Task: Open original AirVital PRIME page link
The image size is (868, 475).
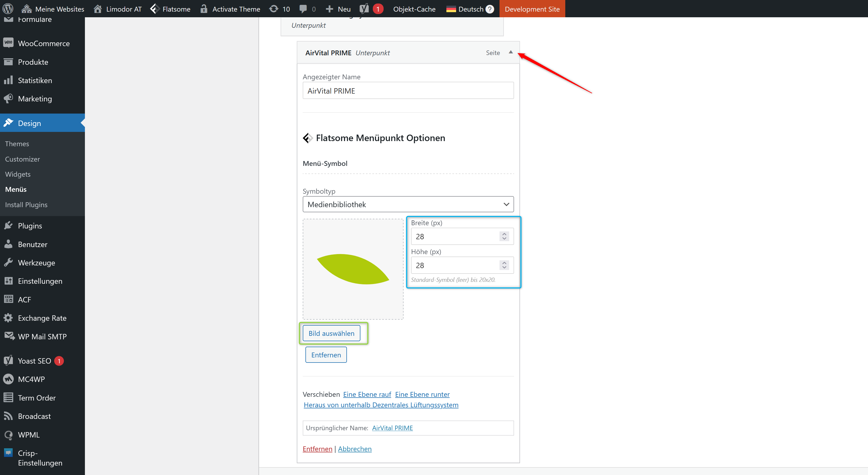Action: tap(392, 428)
